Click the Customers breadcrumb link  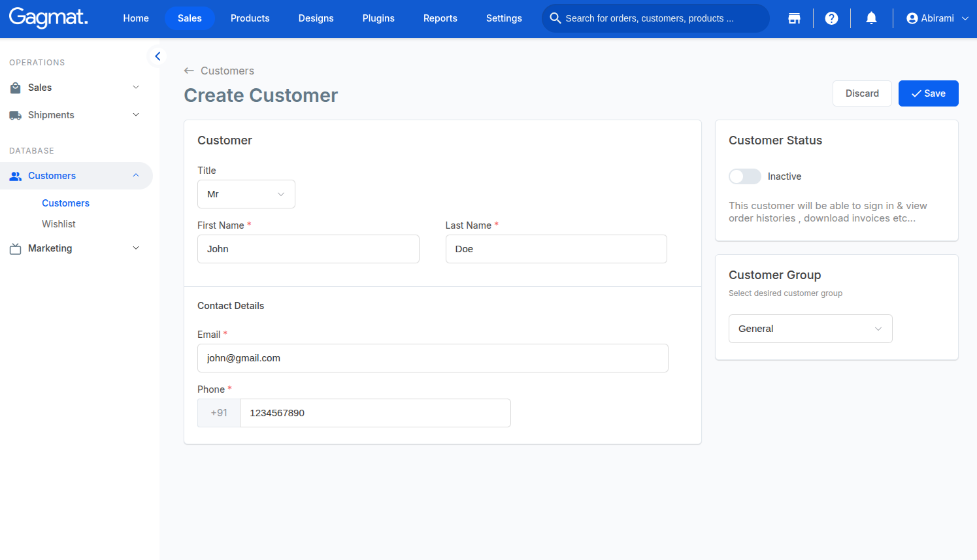227,71
